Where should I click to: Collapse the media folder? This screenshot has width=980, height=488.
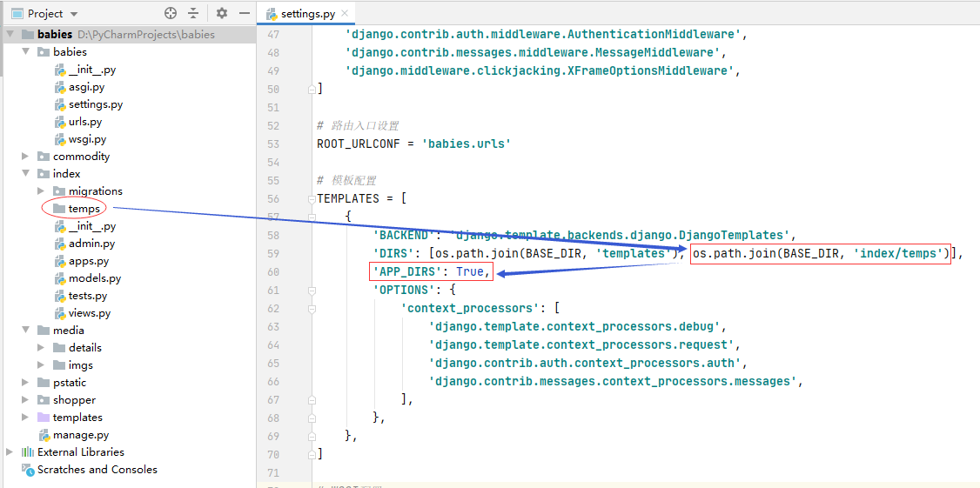25,330
